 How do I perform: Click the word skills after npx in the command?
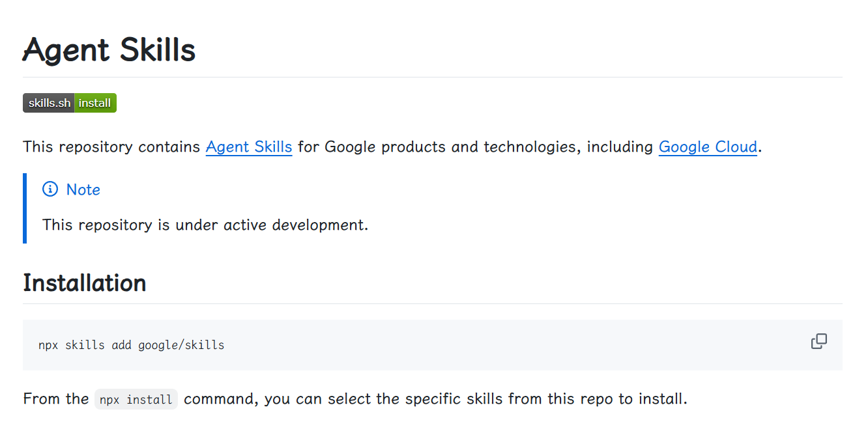85,345
